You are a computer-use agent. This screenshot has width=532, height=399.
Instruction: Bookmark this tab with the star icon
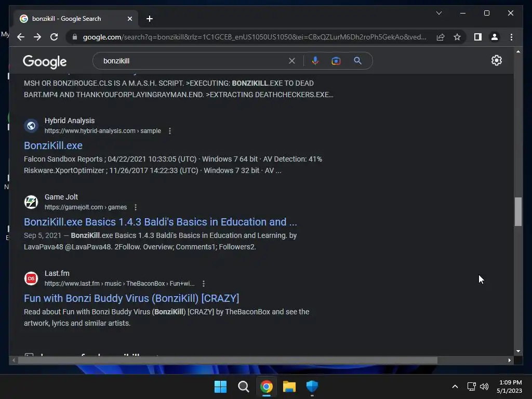click(x=457, y=37)
